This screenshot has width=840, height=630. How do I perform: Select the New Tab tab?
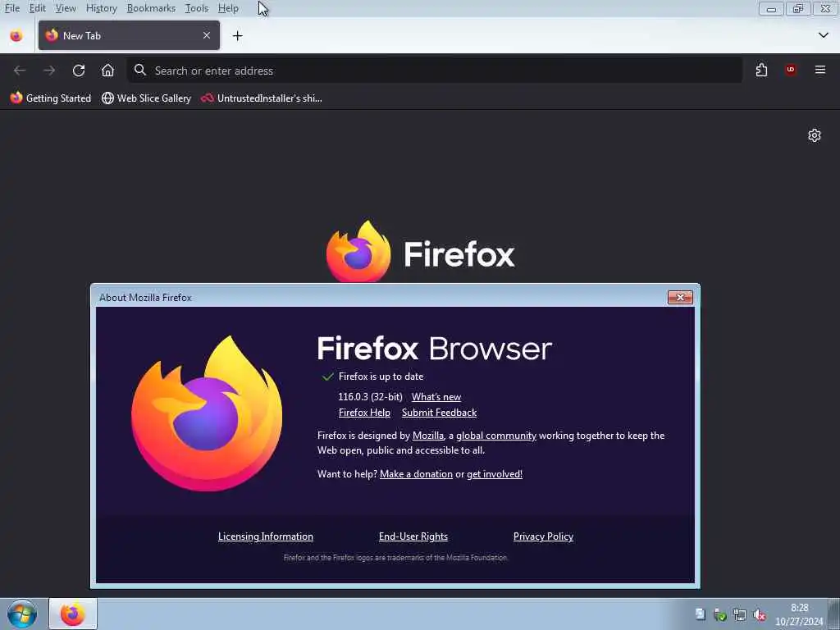(129, 35)
